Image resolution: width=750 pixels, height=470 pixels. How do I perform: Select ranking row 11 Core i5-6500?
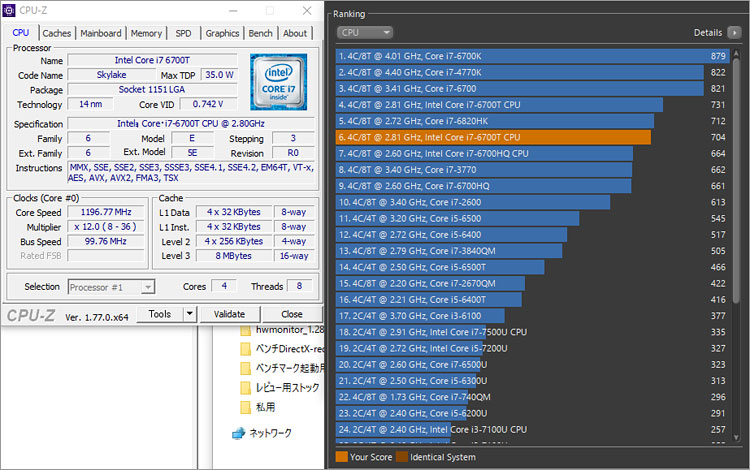(x=532, y=219)
